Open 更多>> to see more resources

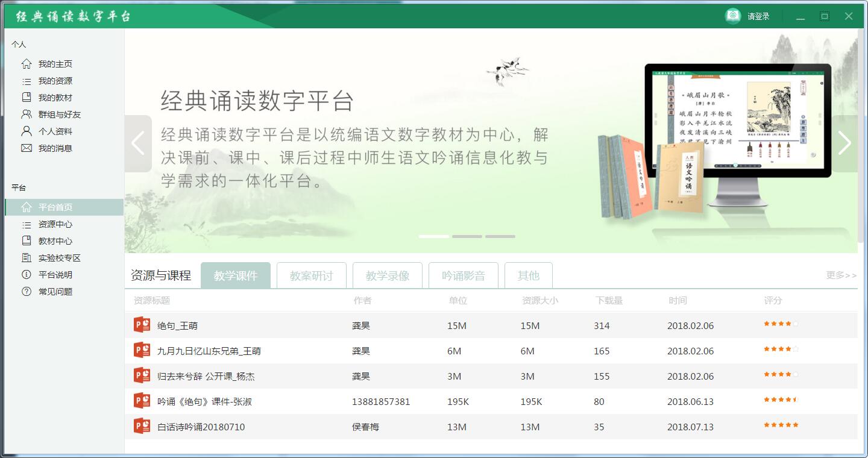pyautogui.click(x=840, y=275)
